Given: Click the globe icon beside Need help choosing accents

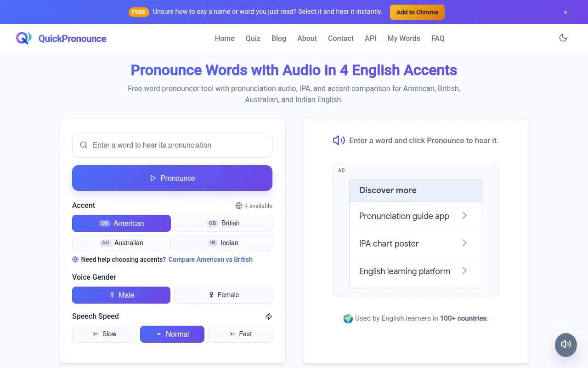Looking at the screenshot, I should [75, 259].
